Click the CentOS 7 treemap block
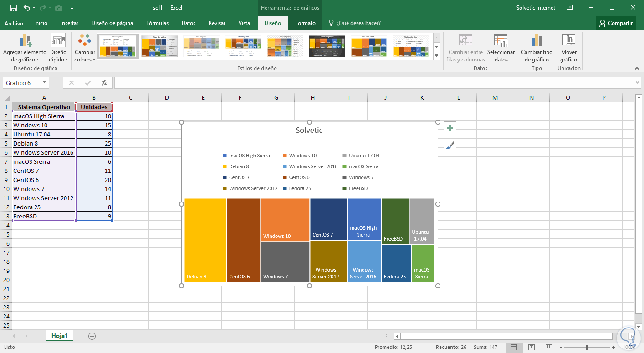Image resolution: width=644 pixels, height=353 pixels. [x=328, y=219]
